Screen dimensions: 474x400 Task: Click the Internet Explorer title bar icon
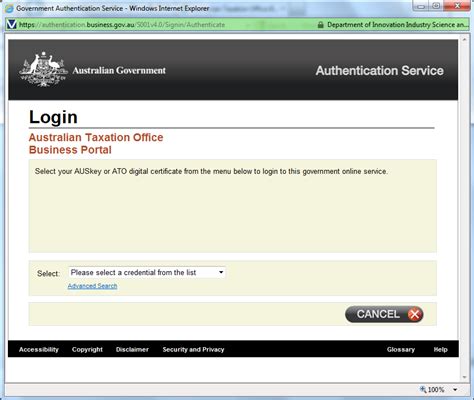click(x=9, y=8)
